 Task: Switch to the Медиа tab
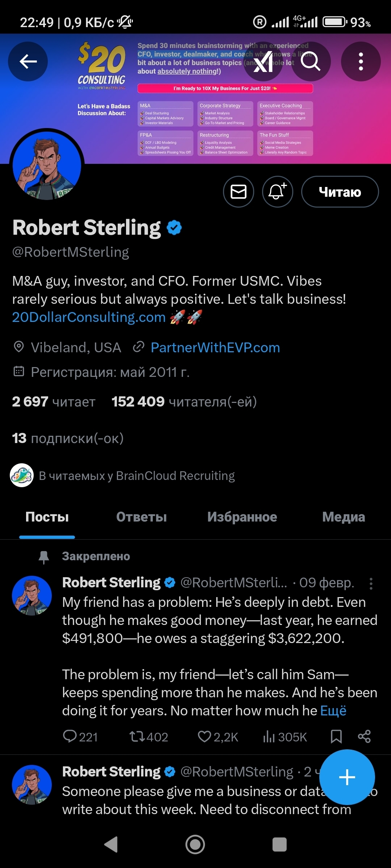tap(343, 517)
